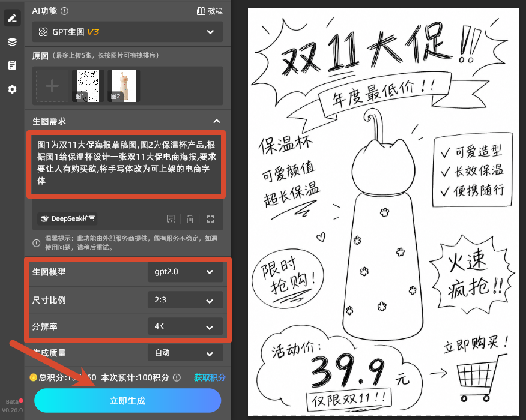
Task: Select the 图2 thermos thumbnail
Action: point(124,86)
